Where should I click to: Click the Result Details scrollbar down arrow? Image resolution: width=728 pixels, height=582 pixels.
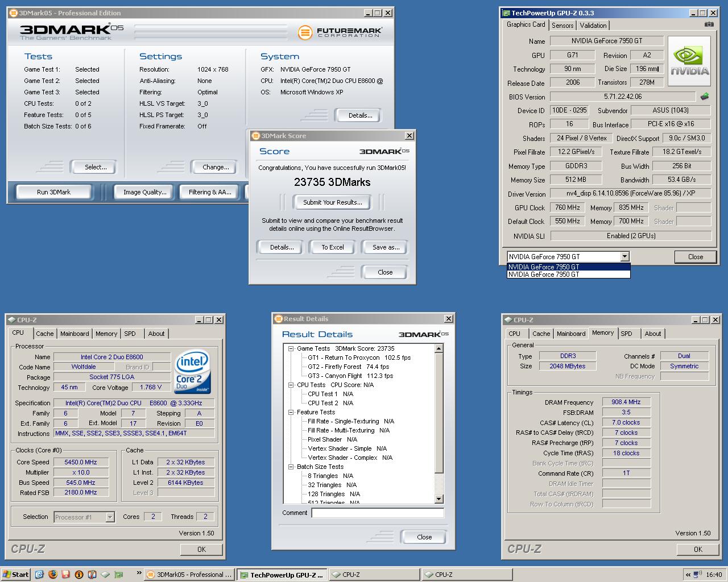[x=439, y=499]
